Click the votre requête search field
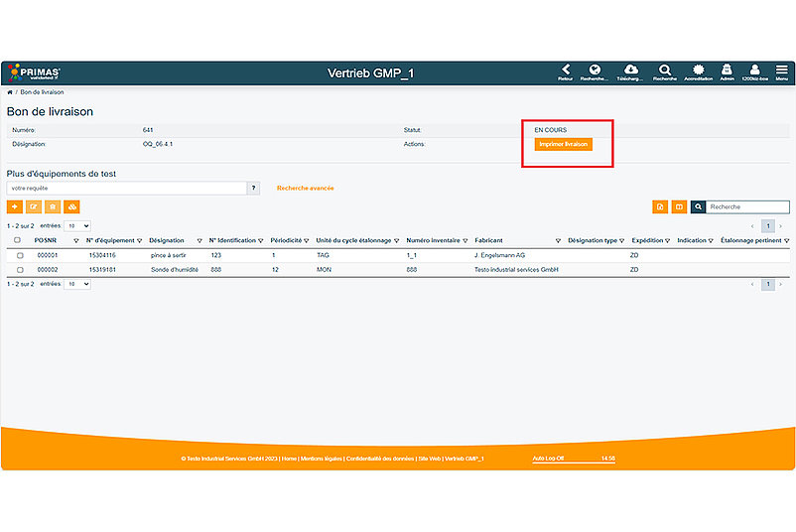 [x=126, y=189]
